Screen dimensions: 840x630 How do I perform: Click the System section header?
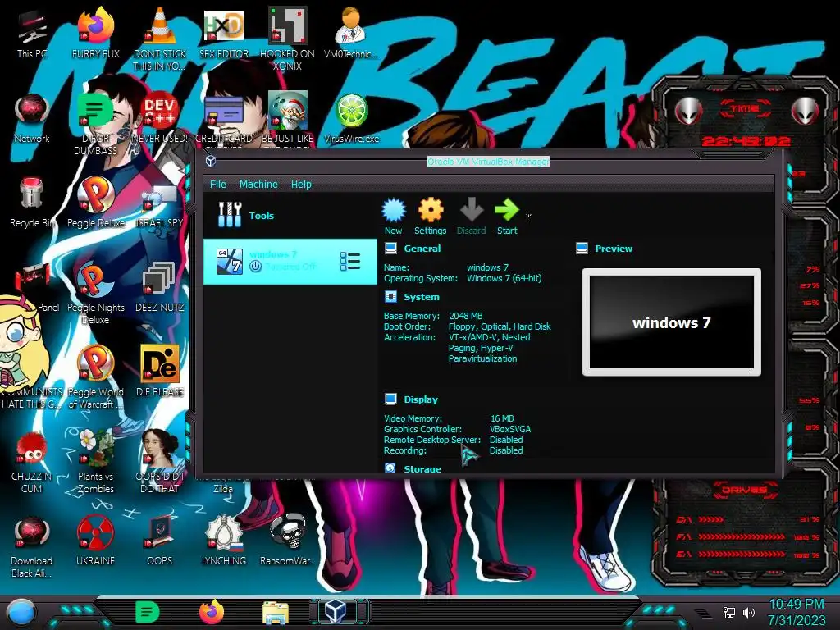point(422,297)
